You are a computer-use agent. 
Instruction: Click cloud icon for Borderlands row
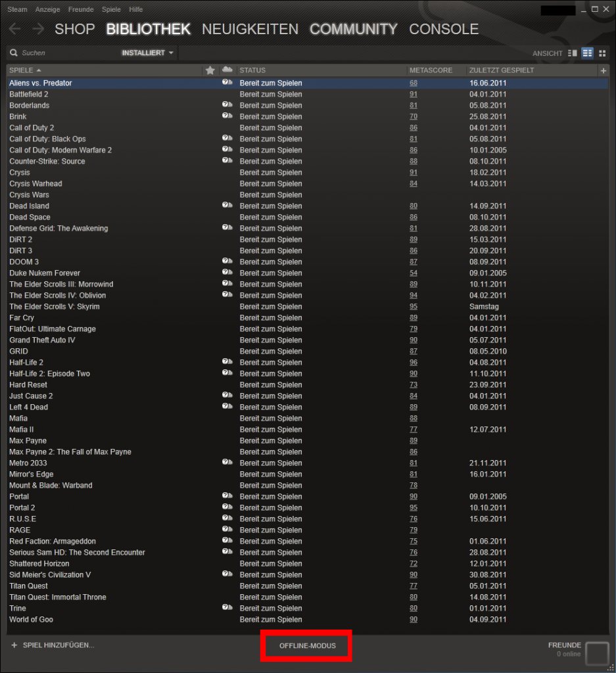[227, 104]
